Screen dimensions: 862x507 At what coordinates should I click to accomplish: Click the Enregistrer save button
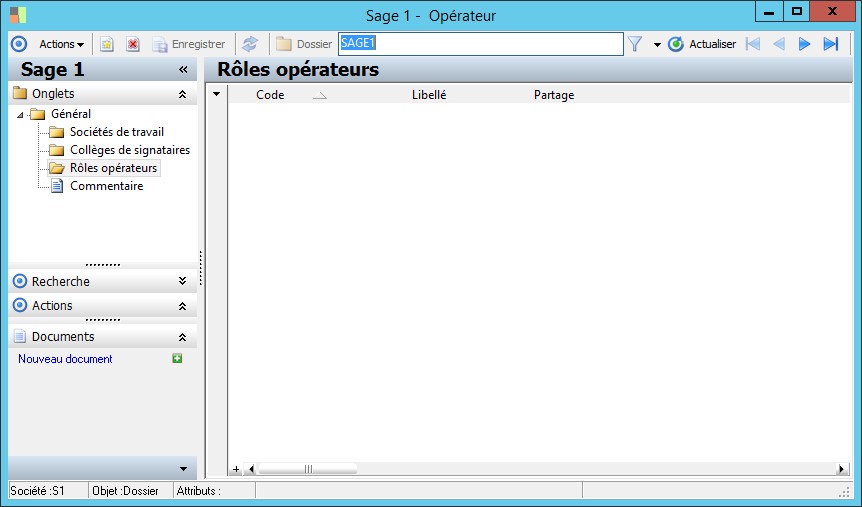coord(189,44)
